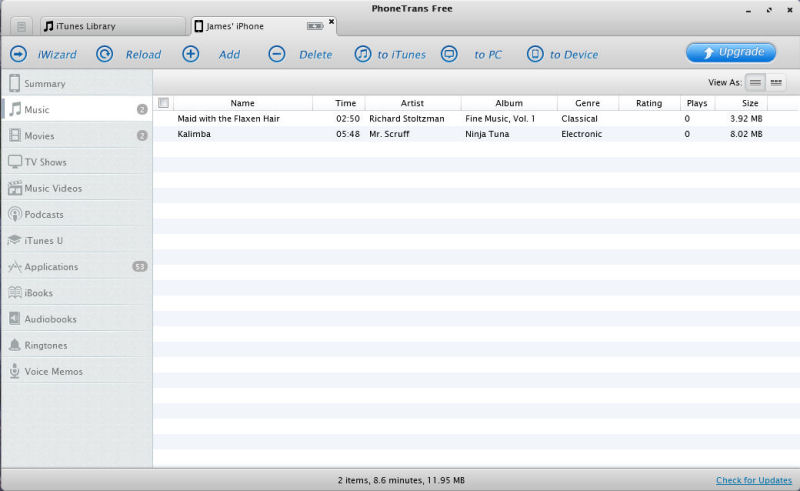Click artist Richard Stoltzman
The width and height of the screenshot is (800, 491).
pyautogui.click(x=407, y=118)
